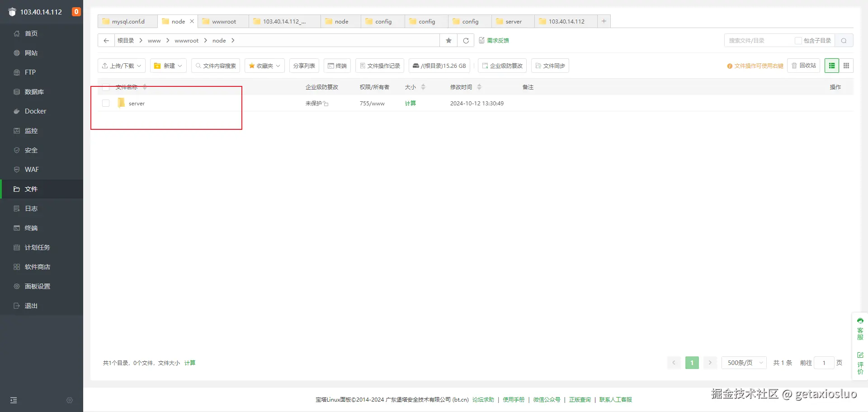868x412 pixels.
Task: Open 文件操作记录 operation log
Action: (x=380, y=66)
